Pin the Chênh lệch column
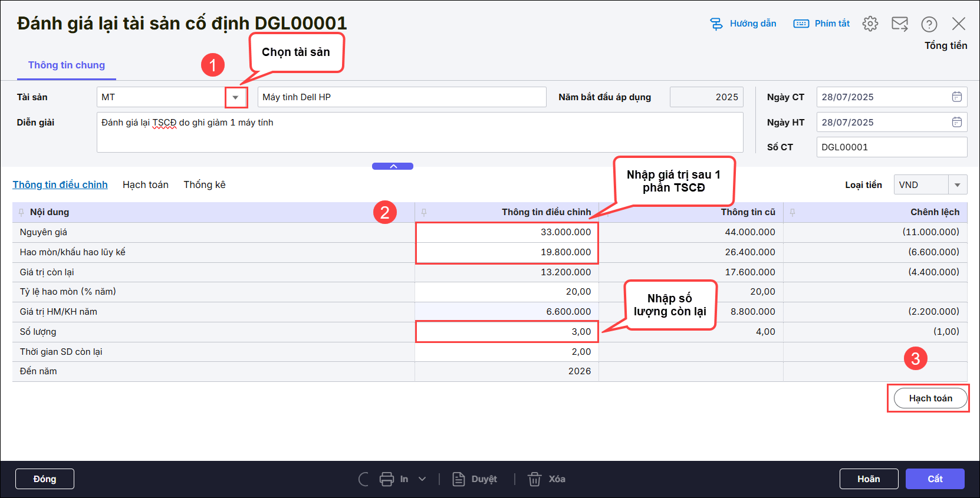The image size is (980, 498). [x=792, y=212]
